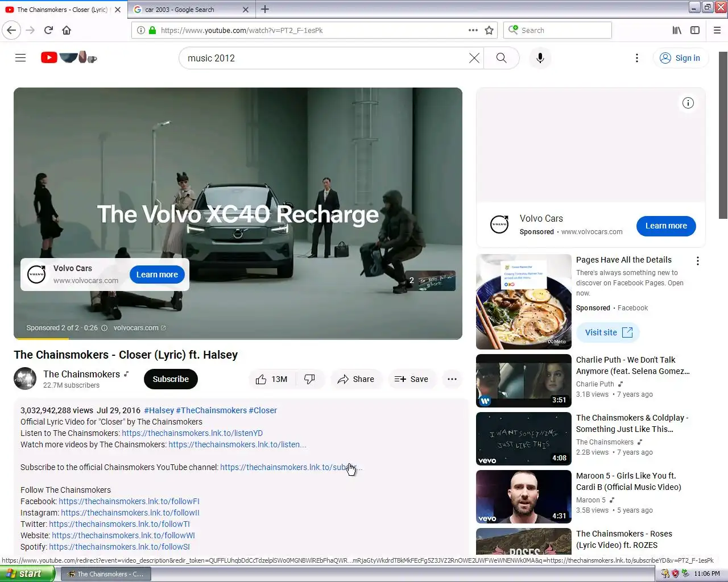Open page actions ellipsis in address bar
This screenshot has height=582, width=728.
[473, 30]
